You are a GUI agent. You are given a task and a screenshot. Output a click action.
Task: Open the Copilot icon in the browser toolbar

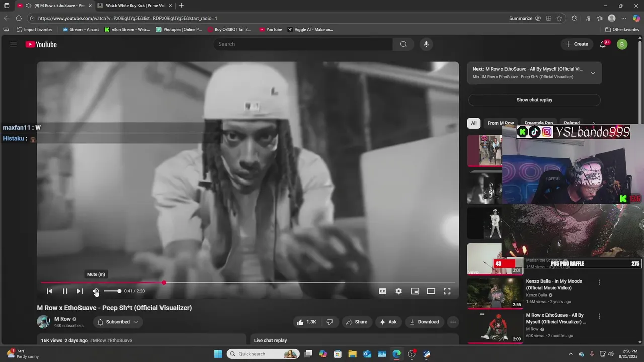point(636,18)
